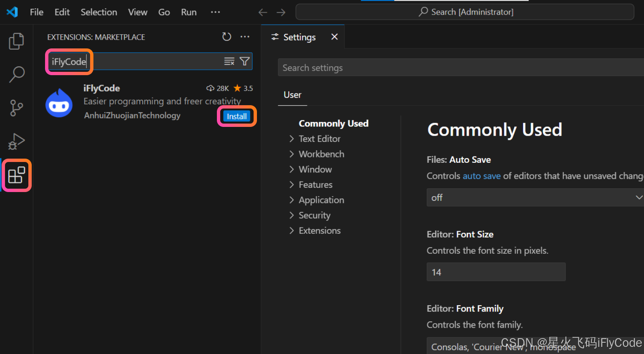
Task: Open the Source Control view
Action: tap(17, 108)
